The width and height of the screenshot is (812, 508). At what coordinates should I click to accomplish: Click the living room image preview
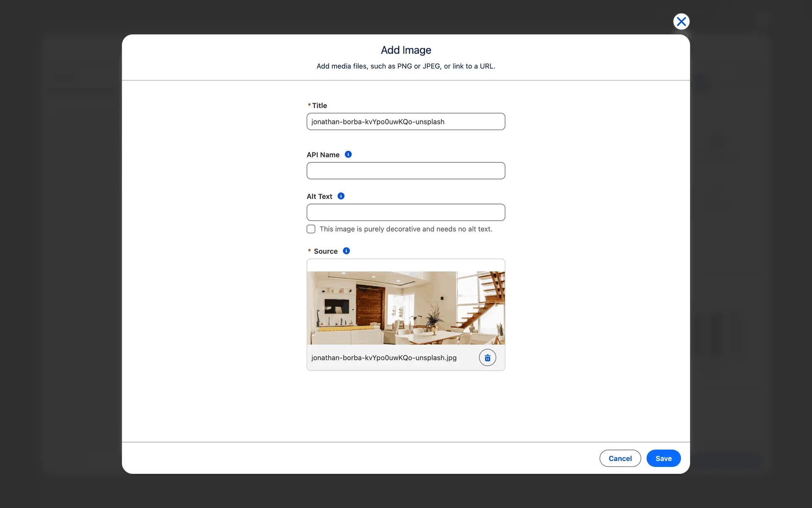[x=406, y=308]
